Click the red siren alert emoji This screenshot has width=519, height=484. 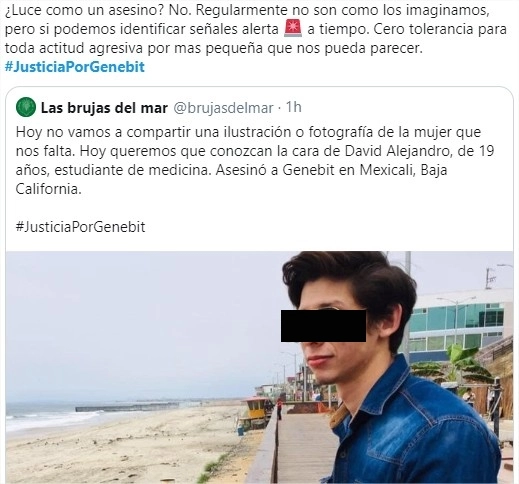(x=293, y=28)
